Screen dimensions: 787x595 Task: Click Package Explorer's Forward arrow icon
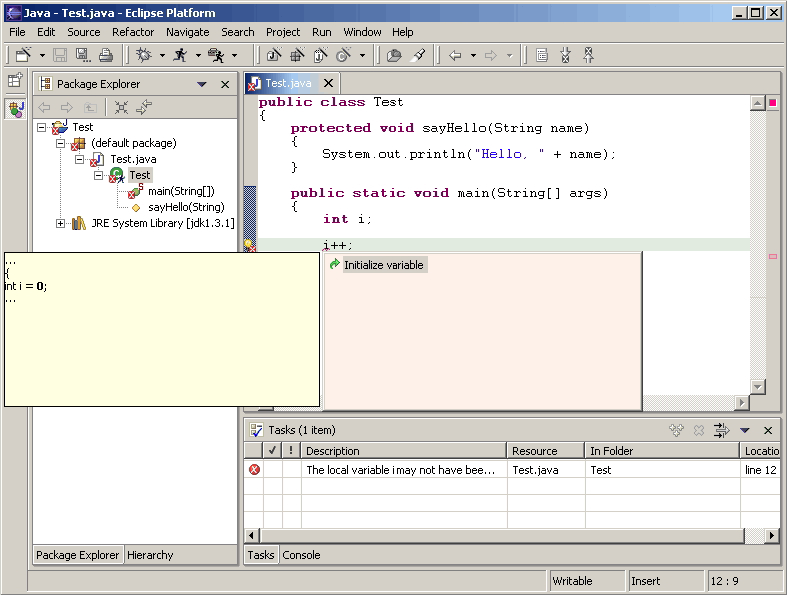tap(67, 107)
